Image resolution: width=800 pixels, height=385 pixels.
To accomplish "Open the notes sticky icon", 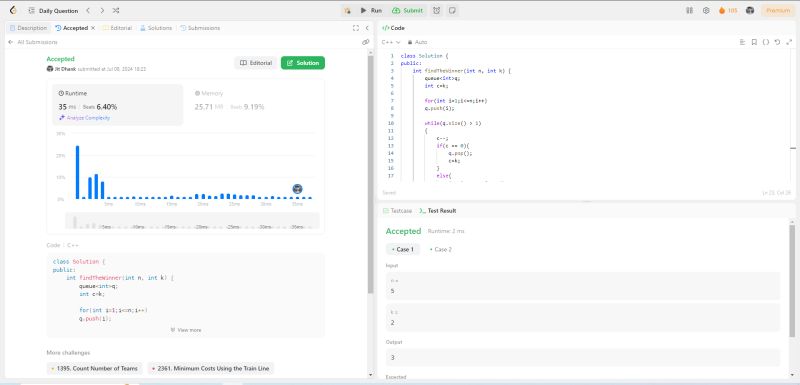I will tap(452, 10).
